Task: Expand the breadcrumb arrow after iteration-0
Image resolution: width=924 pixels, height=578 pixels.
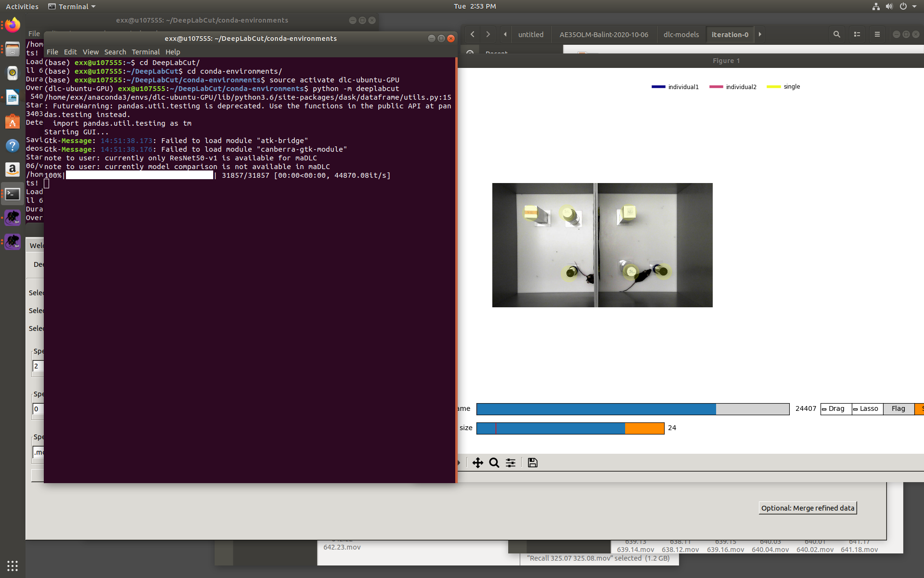Action: coord(759,34)
